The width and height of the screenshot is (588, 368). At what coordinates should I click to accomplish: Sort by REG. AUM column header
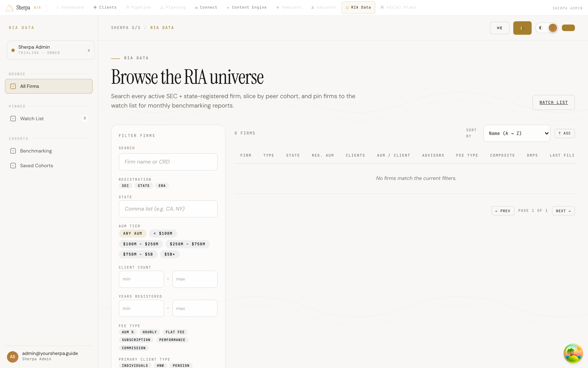(323, 155)
